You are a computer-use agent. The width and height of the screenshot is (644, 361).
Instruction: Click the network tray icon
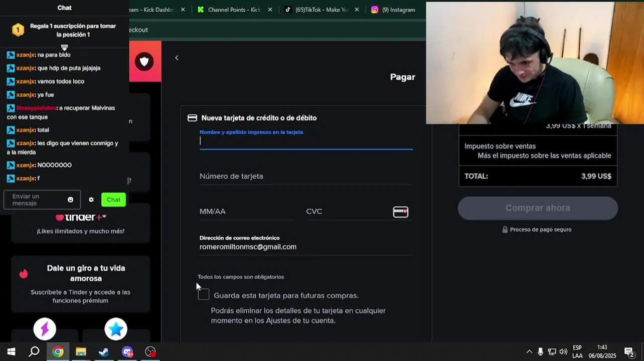click(x=552, y=352)
